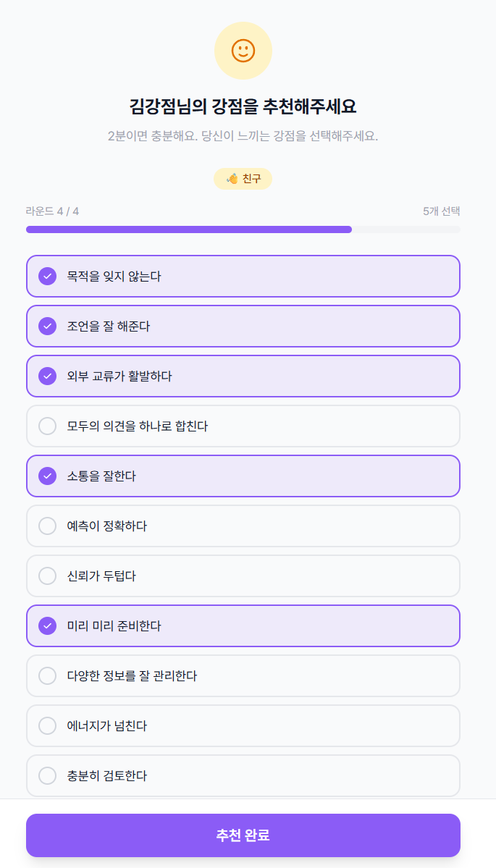This screenshot has width=496, height=868.
Task: Select the 모두의 의견을 하나로 합친다 option
Action: [x=243, y=426]
